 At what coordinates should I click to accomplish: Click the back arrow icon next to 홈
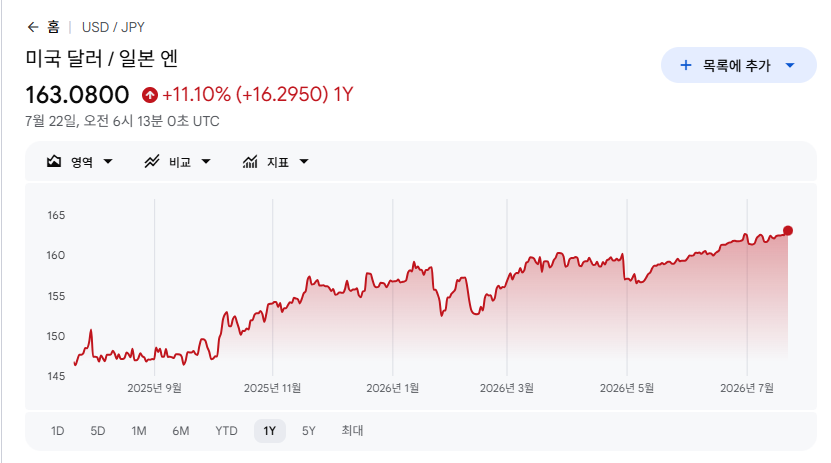point(33,27)
